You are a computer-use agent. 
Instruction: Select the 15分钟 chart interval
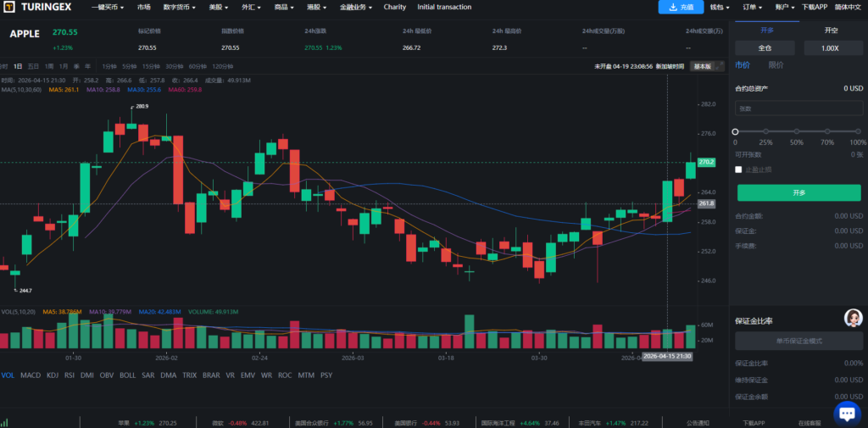click(152, 66)
